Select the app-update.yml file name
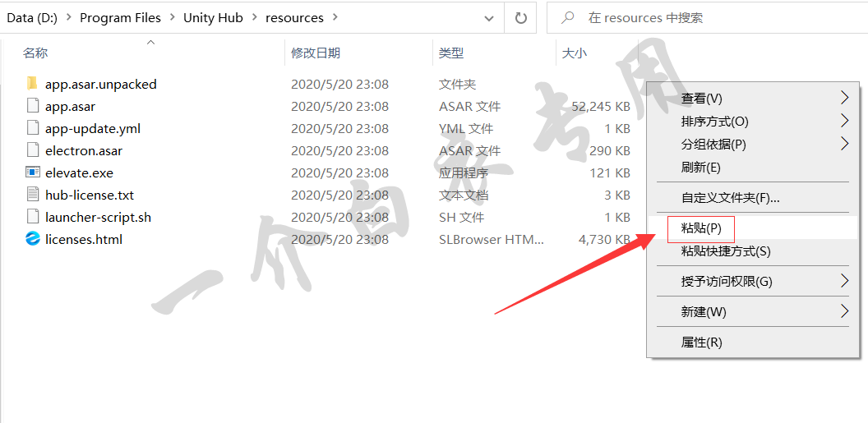 click(93, 128)
